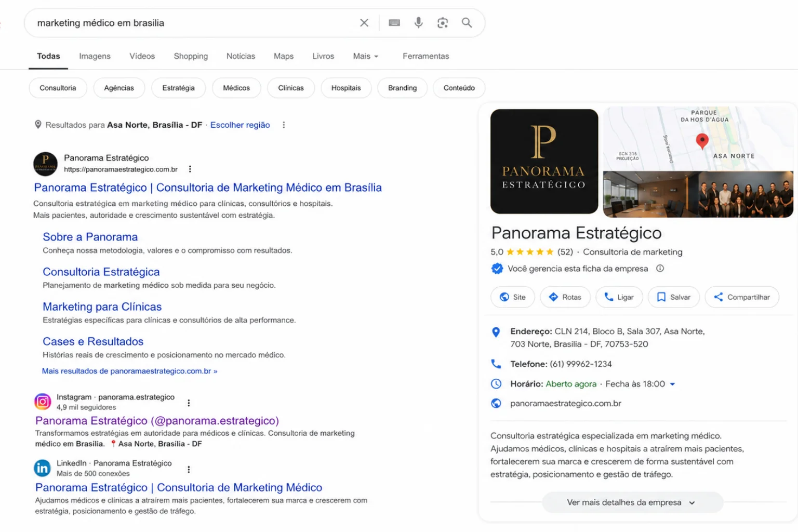Click the Ligar call button

pyautogui.click(x=619, y=297)
